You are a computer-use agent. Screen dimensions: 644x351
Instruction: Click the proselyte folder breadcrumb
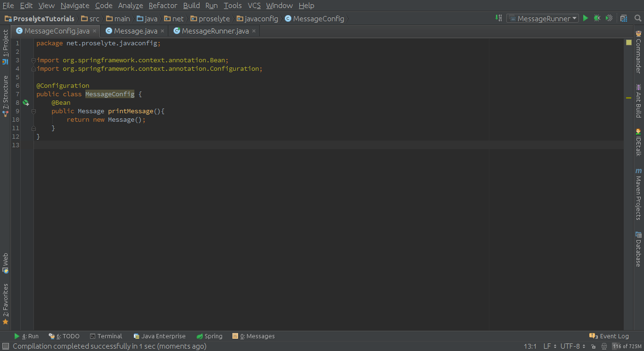click(210, 19)
